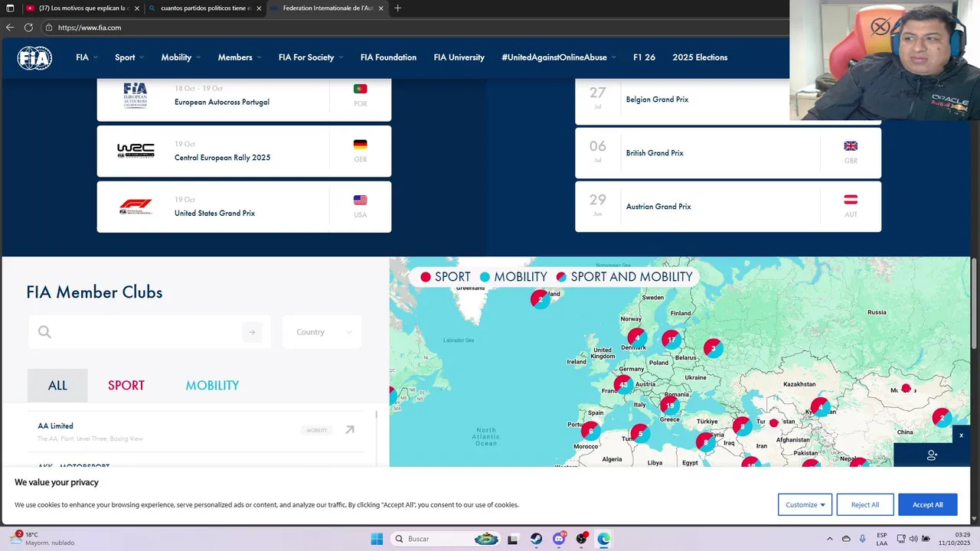Open FIA Foundation in the navigation

tap(388, 57)
